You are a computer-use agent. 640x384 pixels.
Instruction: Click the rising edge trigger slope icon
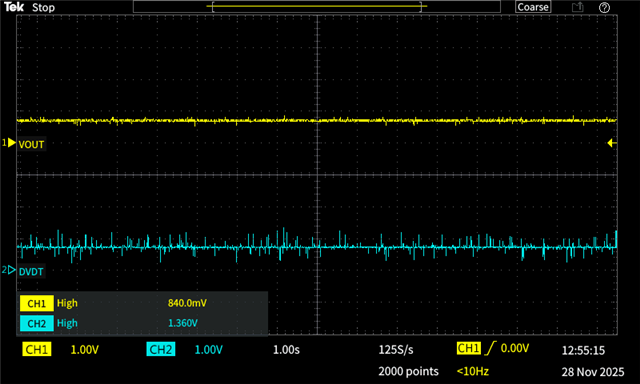pyautogui.click(x=491, y=348)
